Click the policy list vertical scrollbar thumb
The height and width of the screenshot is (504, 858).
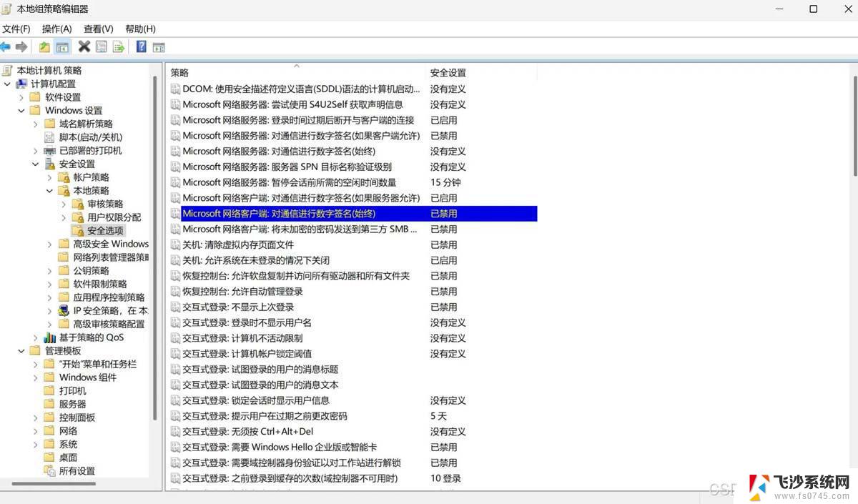(855, 125)
